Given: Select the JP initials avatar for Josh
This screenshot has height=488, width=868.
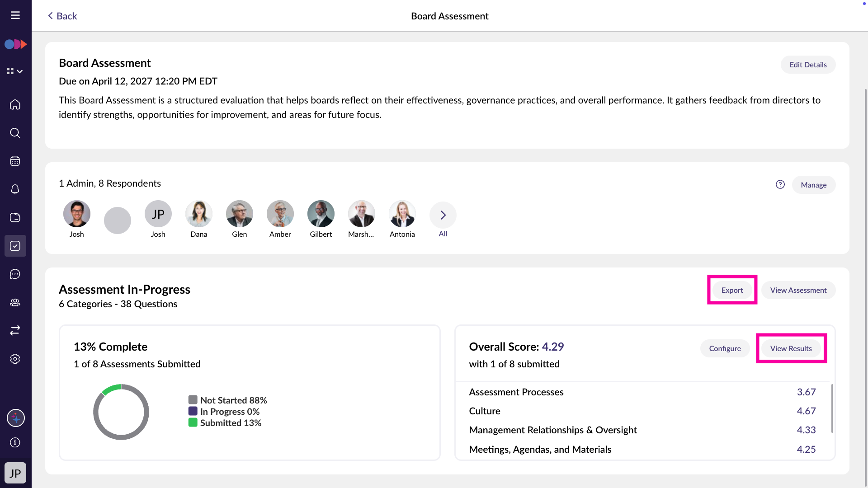Looking at the screenshot, I should coord(158,214).
